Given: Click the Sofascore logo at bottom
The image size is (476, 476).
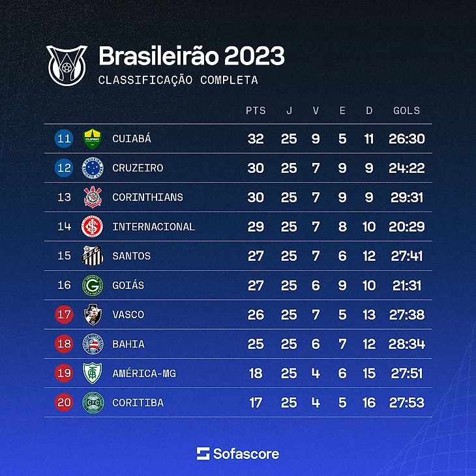Looking at the screenshot, I should (x=238, y=454).
